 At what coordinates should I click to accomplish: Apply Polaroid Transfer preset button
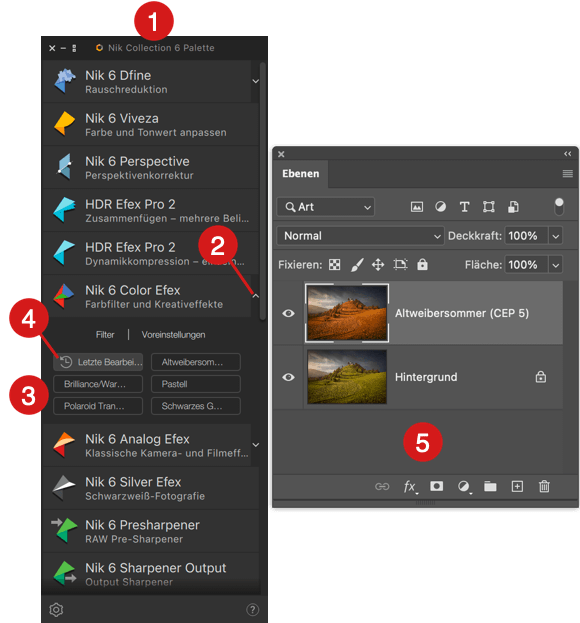98,406
